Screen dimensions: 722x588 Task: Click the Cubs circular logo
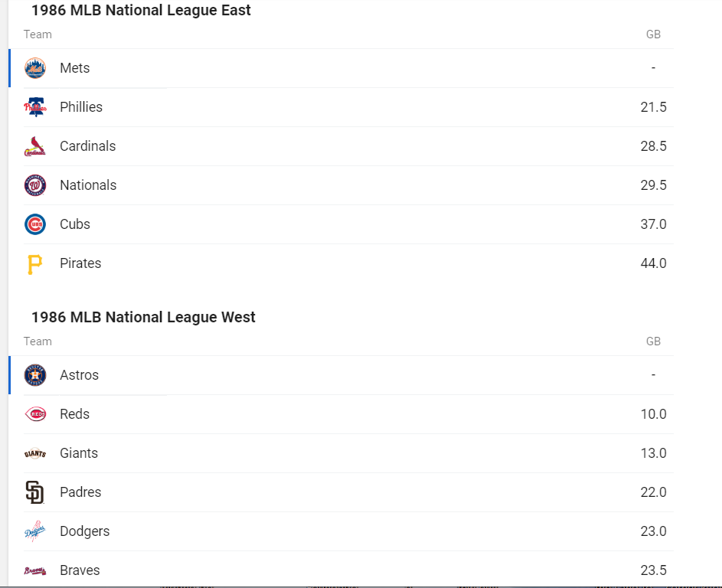35,224
